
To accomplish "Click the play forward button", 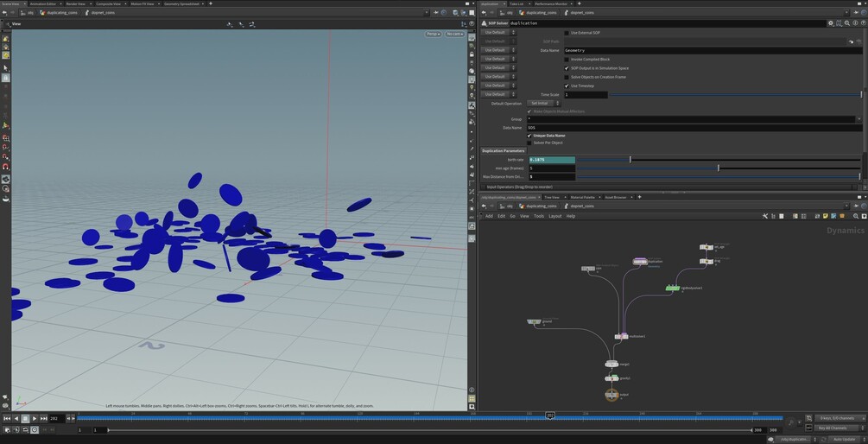I will (35, 419).
